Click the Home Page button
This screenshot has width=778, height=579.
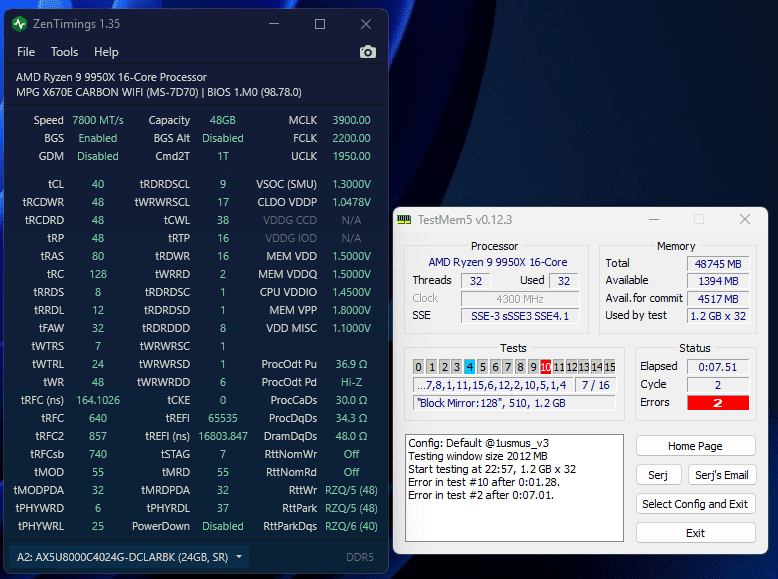tap(696, 446)
